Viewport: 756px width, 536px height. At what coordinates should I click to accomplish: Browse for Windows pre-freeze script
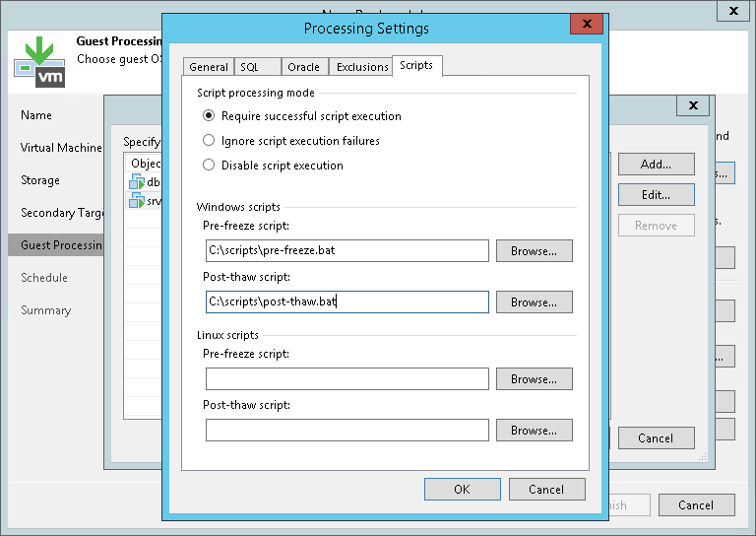534,251
